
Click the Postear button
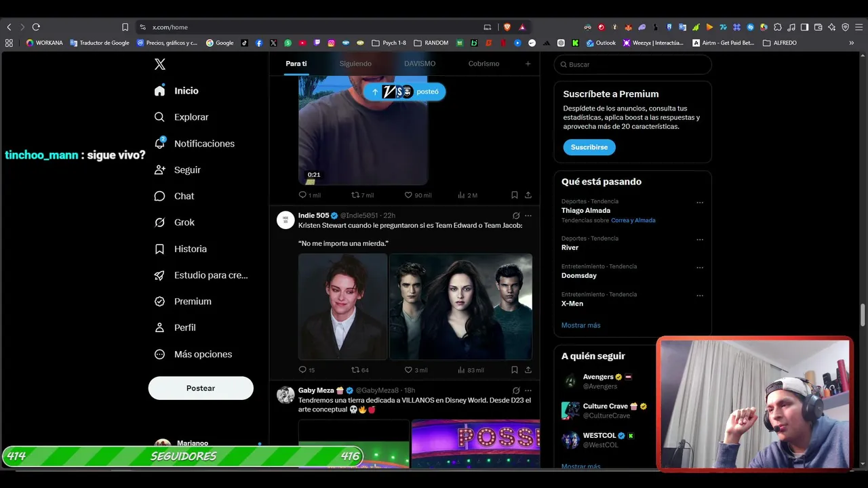(x=201, y=388)
